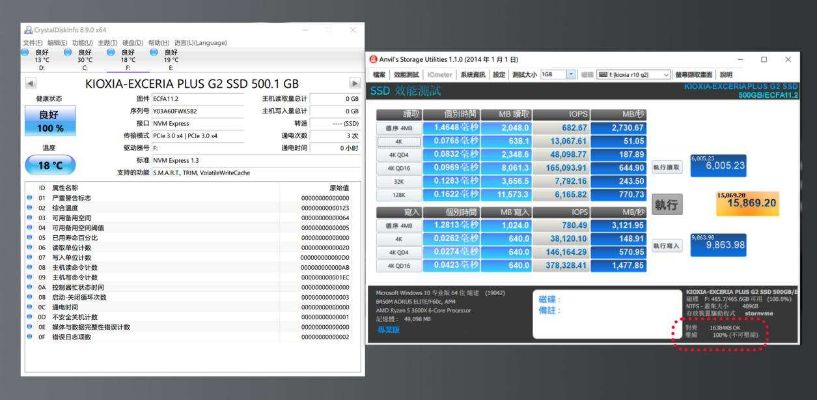
Task: Open the drive selection dropdown in Anvil
Action: 668,74
